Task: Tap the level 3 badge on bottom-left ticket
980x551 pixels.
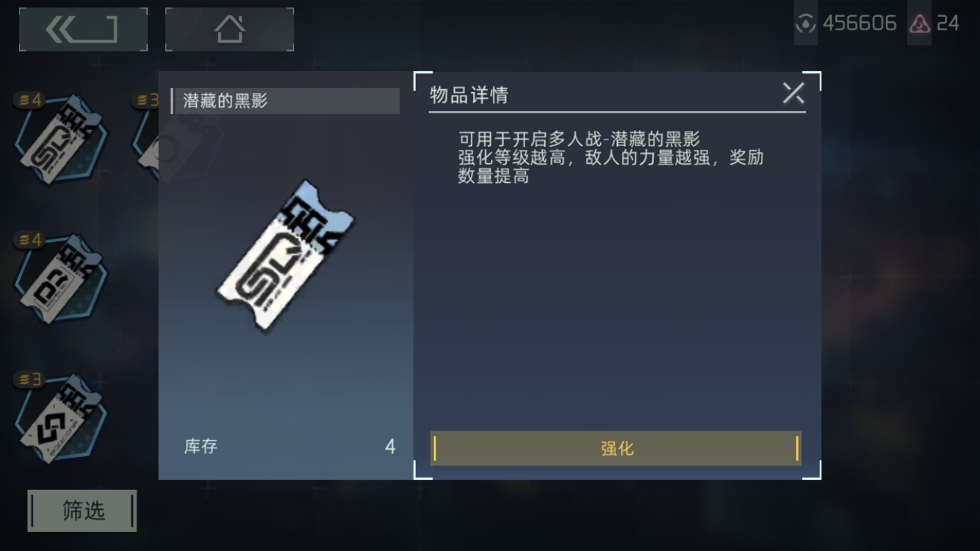Action: [x=30, y=379]
